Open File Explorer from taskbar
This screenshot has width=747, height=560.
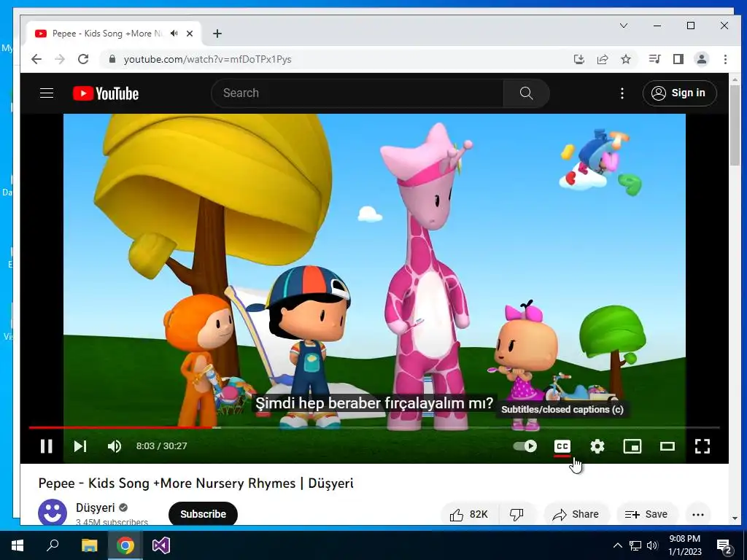(x=89, y=545)
